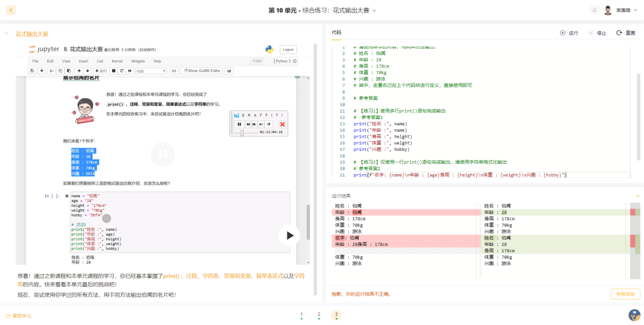Cut selected cells with the scissors icon
The width and height of the screenshot is (644, 325).
coord(52,71)
